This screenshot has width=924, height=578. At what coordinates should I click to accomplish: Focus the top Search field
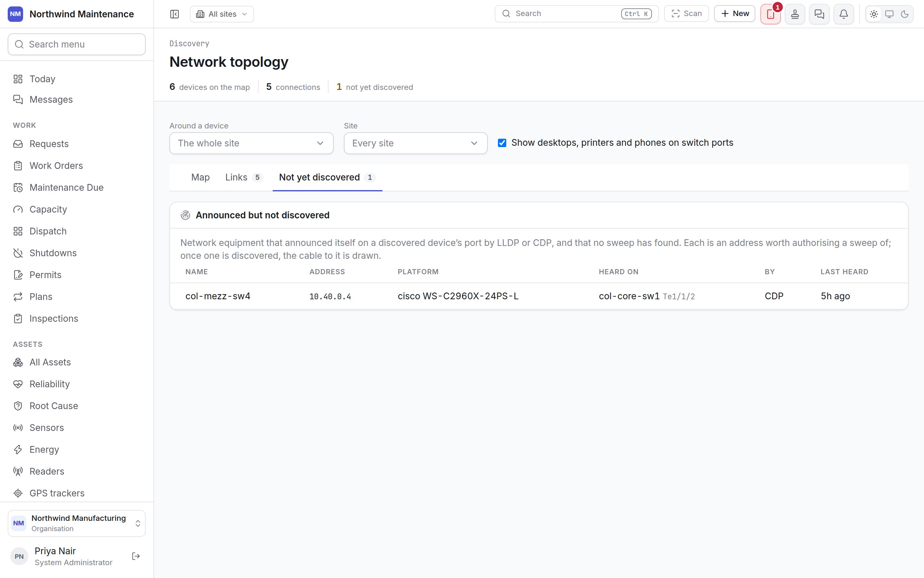click(x=577, y=14)
